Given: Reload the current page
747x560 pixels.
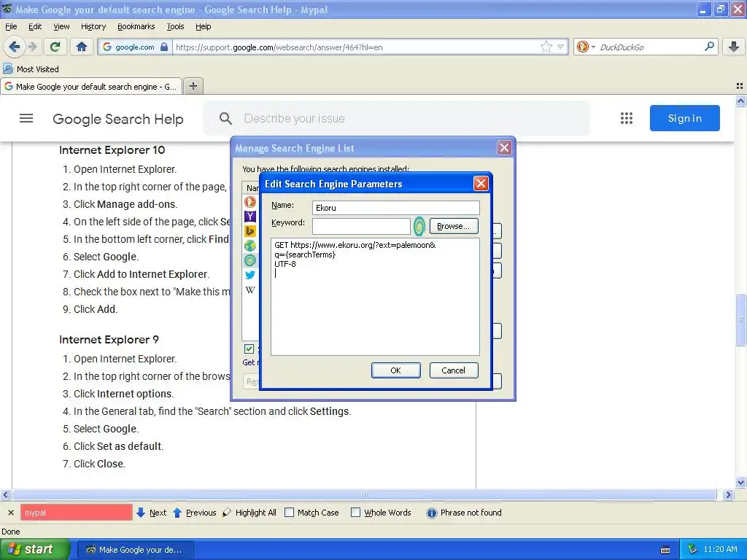Looking at the screenshot, I should pos(55,47).
